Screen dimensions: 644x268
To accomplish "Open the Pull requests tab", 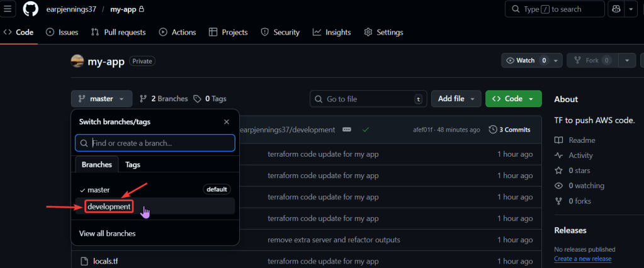I will coord(118,32).
